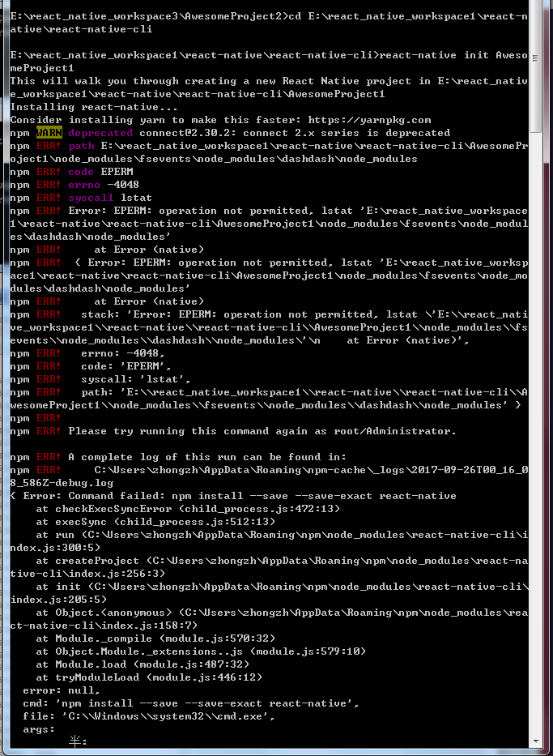Click '{ Error: Command failed: npm install' line
This screenshot has width=553, height=756.
coord(232,496)
